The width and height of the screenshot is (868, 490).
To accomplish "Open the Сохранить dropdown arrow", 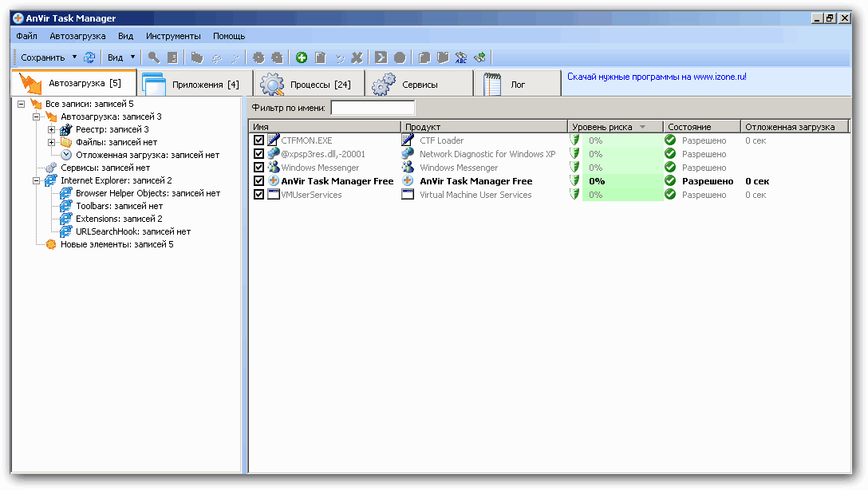I will [x=74, y=57].
